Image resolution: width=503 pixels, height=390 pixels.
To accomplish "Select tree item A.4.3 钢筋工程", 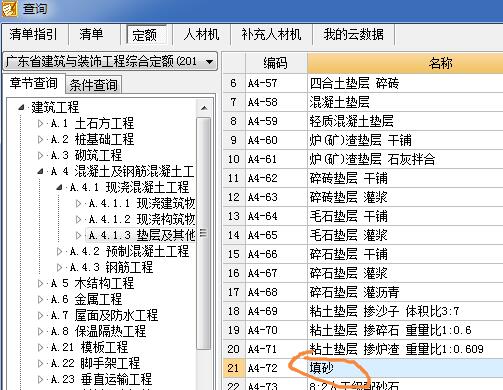I will 111,267.
